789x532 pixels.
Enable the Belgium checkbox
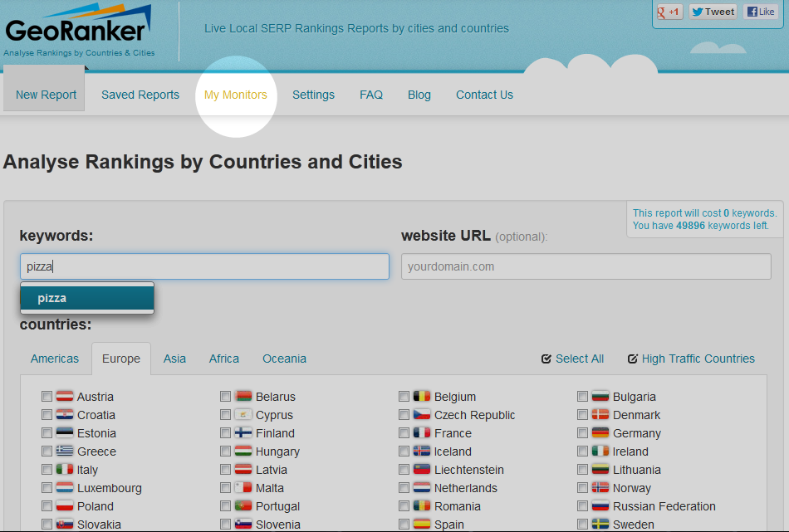coord(404,396)
